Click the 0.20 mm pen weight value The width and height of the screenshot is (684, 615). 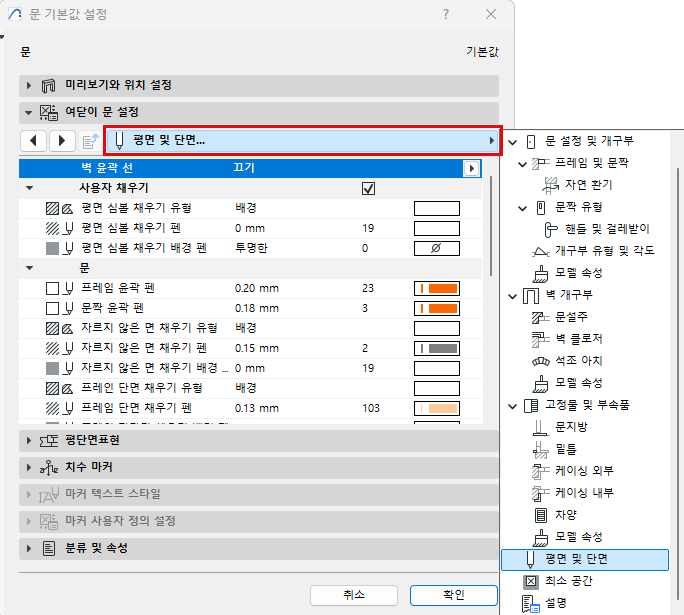(256, 288)
